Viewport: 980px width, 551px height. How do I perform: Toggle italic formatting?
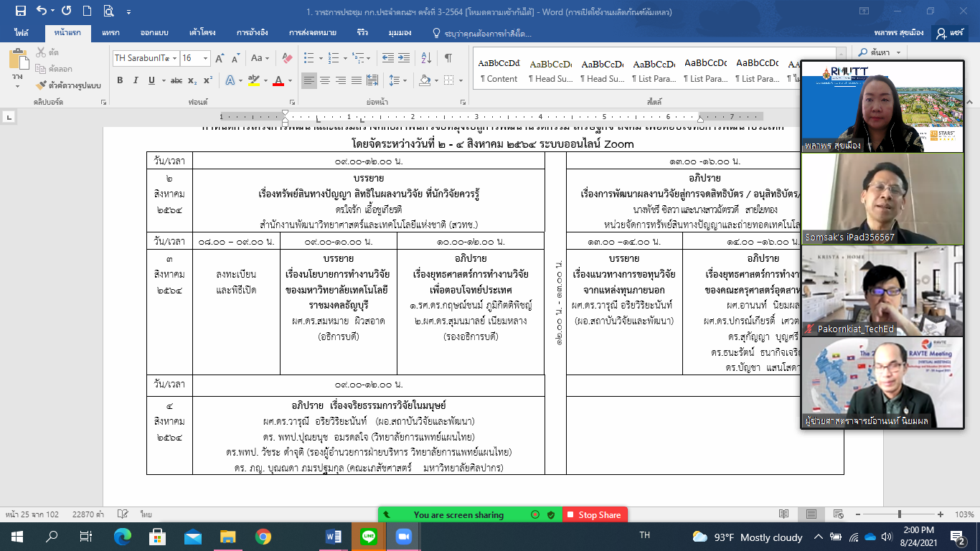(x=136, y=80)
